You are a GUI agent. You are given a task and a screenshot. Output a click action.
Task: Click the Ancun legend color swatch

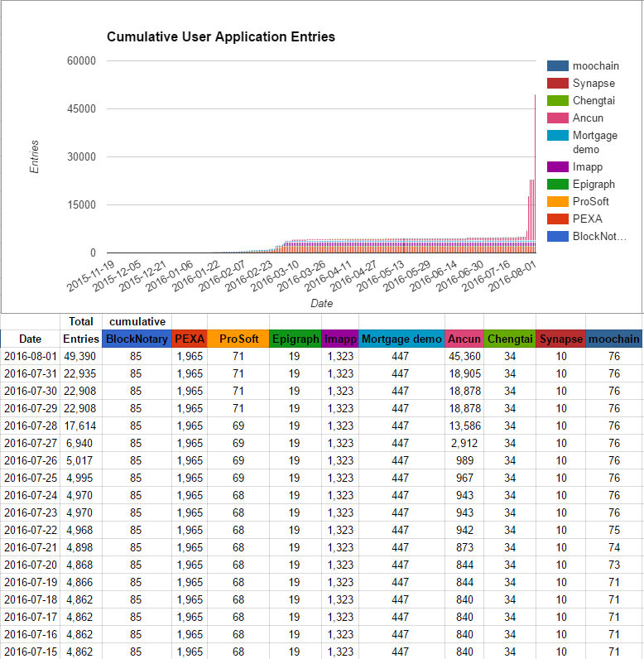(557, 118)
